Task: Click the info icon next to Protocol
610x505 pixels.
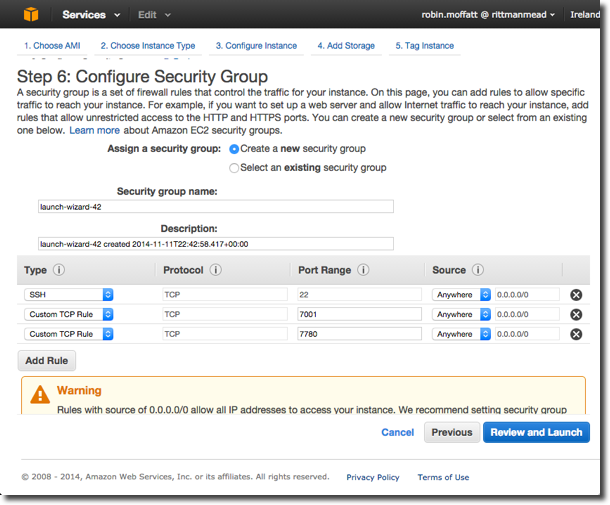Action: (216, 270)
